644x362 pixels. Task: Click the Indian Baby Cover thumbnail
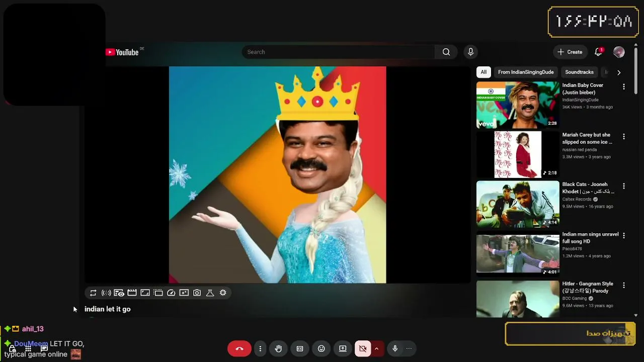[x=518, y=105]
